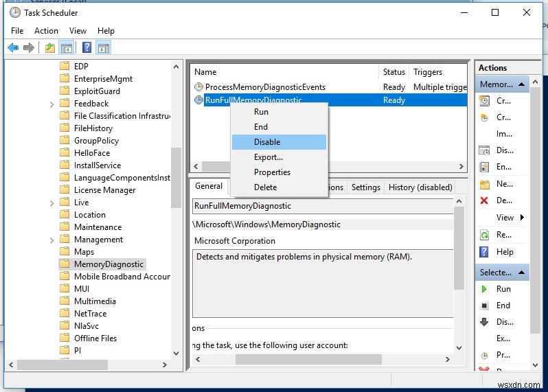Expand the Live folder node

52,203
